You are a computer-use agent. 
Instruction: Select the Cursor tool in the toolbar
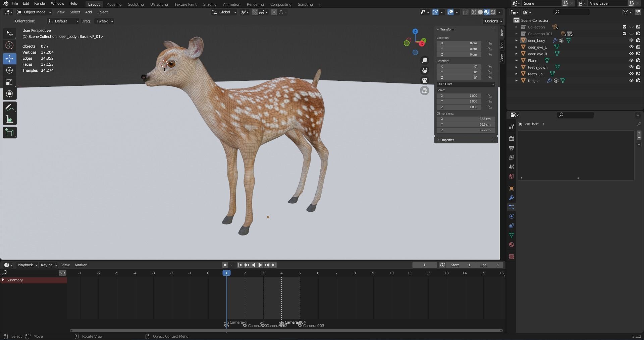pos(9,46)
